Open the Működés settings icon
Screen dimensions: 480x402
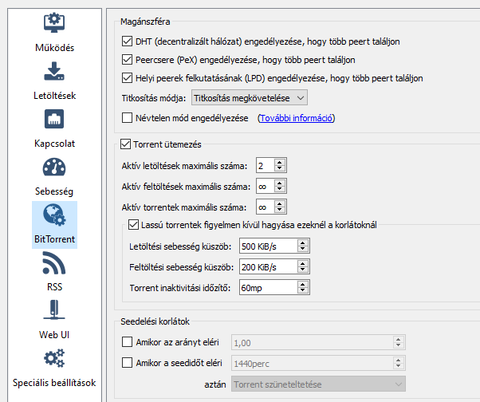(54, 23)
